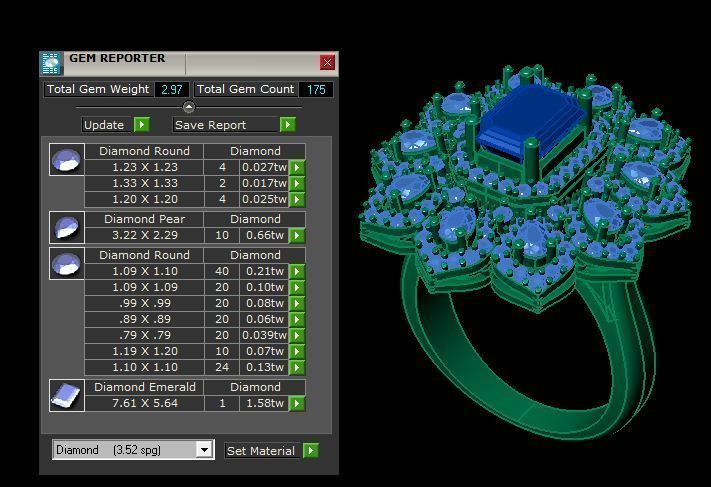This screenshot has height=487, width=711.
Task: Click the 7.61 X 5.64 size cell
Action: (x=144, y=403)
